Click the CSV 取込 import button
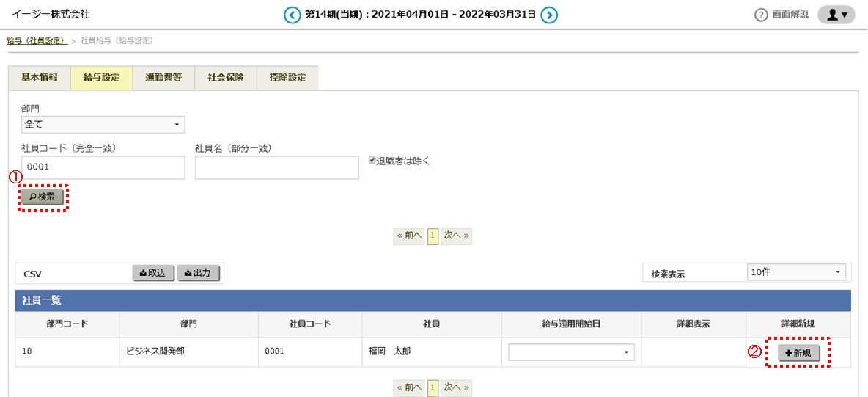Screen dimensions: 868x397 152,273
